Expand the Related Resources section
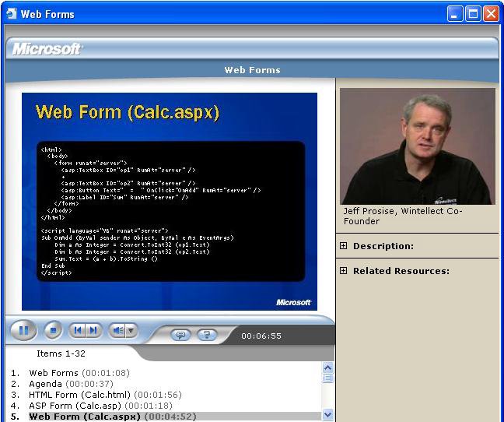Screen dimensions: 504x422 pyautogui.click(x=343, y=270)
